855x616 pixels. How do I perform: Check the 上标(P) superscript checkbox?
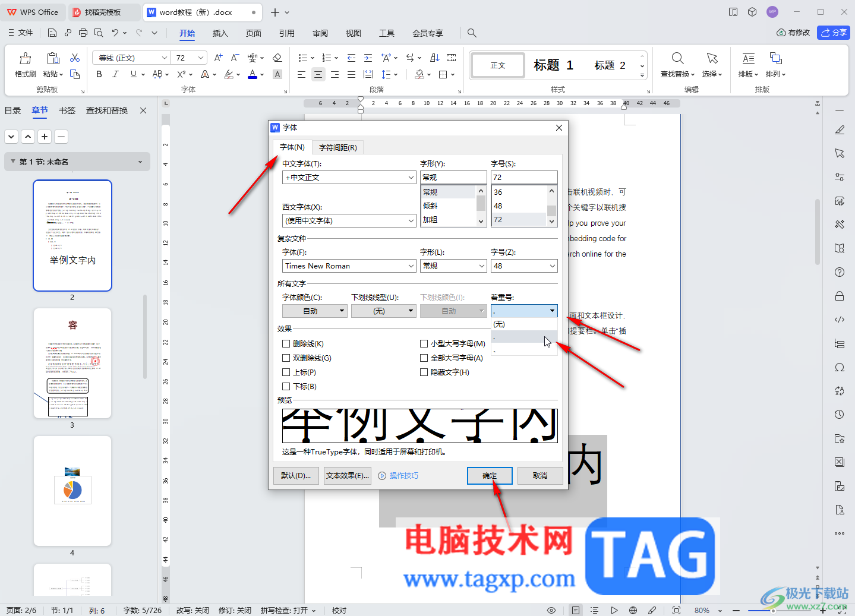coord(286,372)
